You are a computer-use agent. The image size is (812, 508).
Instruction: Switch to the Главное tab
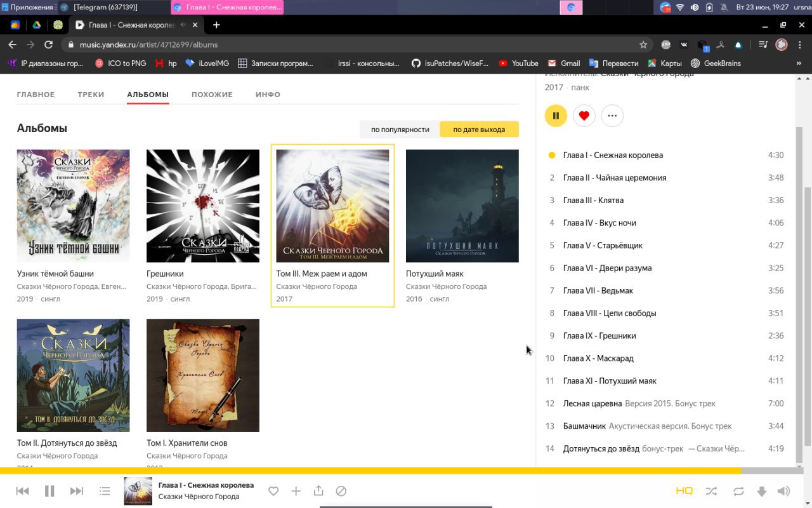pos(36,95)
